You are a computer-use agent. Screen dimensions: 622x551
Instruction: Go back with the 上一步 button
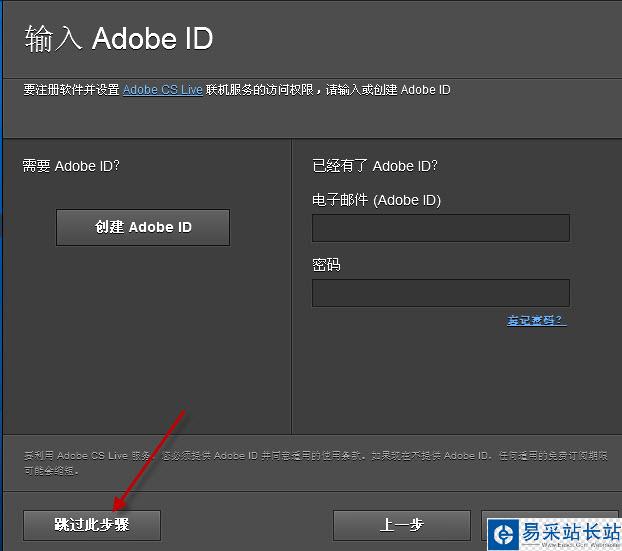401,525
